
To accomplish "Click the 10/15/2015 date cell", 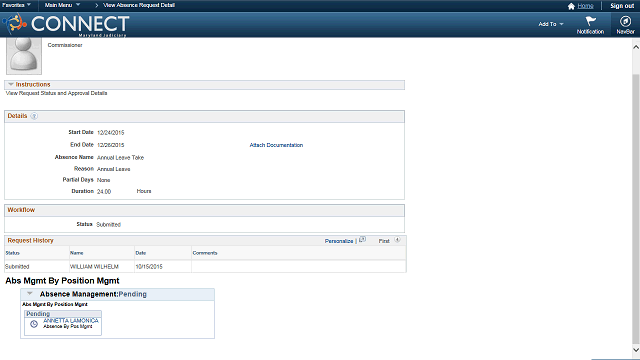I will (149, 267).
